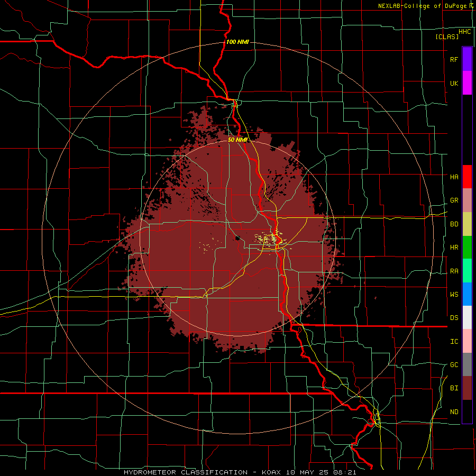Click the maroon BI color swatch
Viewport: 476px width, 476px height.
467,388
